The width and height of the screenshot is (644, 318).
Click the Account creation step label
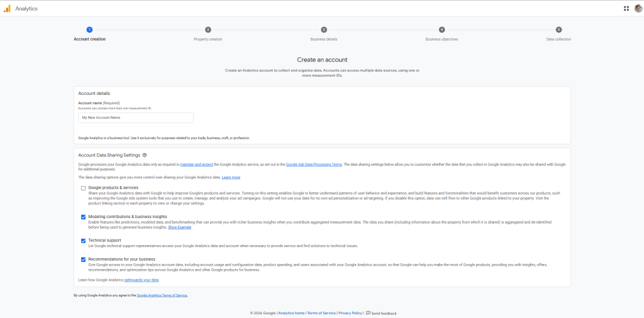(x=89, y=40)
